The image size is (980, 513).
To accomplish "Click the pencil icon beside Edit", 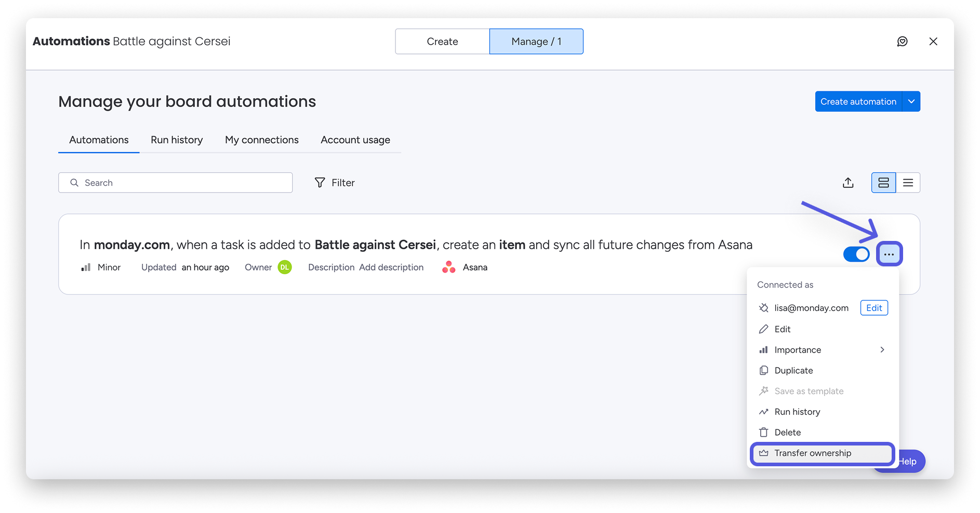I will pos(763,329).
